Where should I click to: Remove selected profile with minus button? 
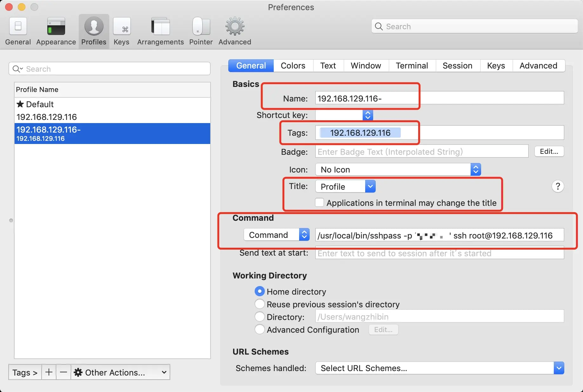pos(64,372)
